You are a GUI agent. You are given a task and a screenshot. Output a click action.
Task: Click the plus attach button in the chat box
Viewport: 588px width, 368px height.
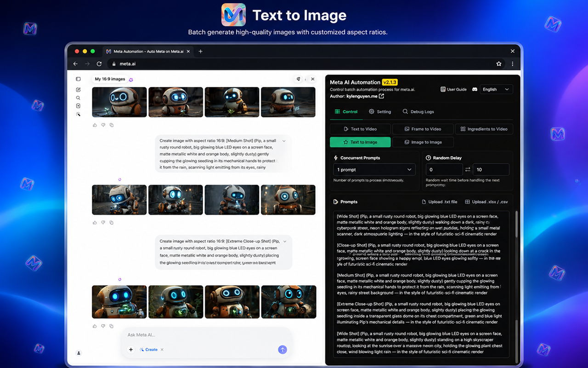131,350
